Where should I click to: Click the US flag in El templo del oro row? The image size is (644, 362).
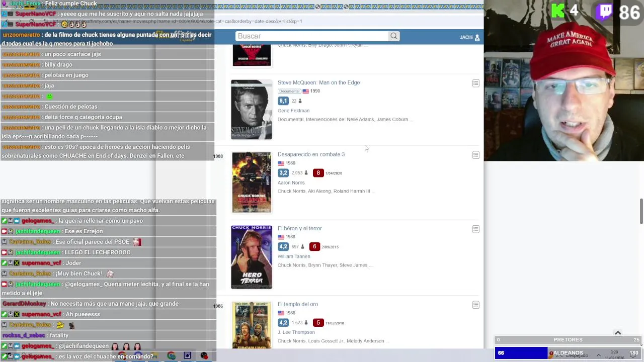281,313
